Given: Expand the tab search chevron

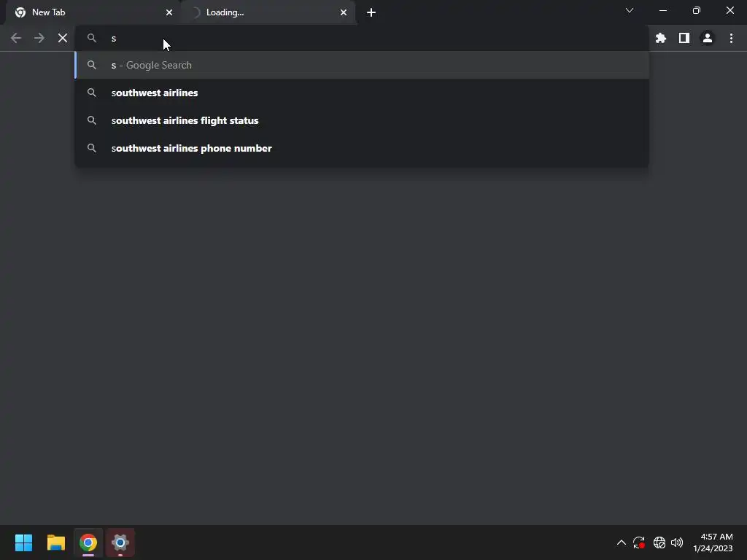Looking at the screenshot, I should click(x=630, y=10).
